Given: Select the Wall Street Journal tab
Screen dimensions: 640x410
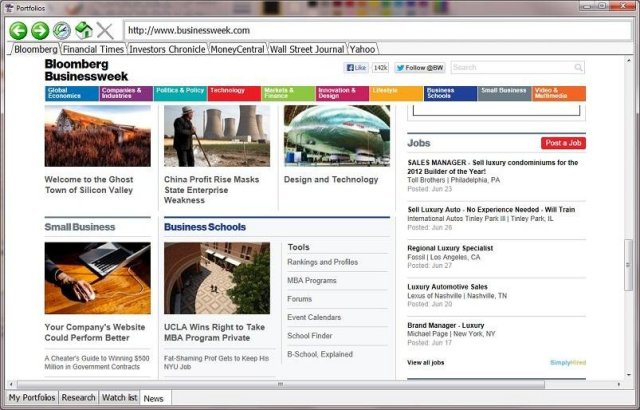Looking at the screenshot, I should tap(307, 49).
